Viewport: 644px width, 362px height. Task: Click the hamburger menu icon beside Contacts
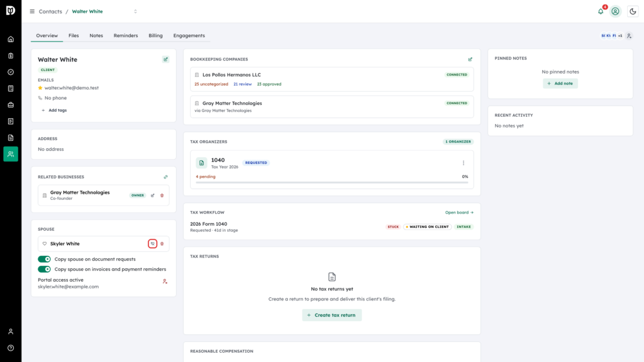pyautogui.click(x=32, y=11)
